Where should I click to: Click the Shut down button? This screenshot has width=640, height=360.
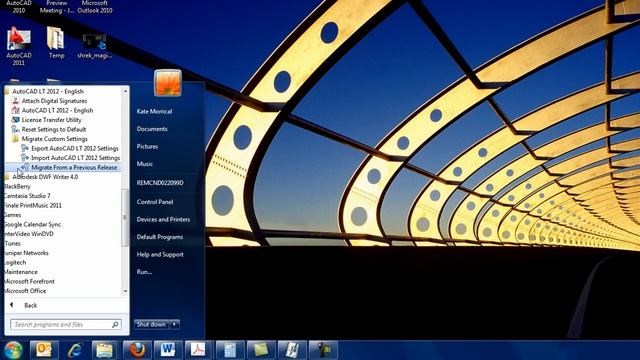(x=151, y=324)
